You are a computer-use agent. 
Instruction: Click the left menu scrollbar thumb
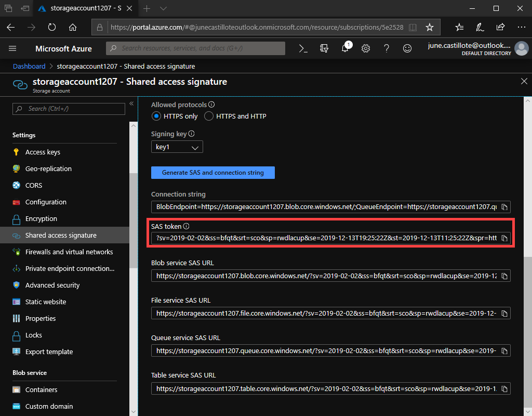(134, 220)
